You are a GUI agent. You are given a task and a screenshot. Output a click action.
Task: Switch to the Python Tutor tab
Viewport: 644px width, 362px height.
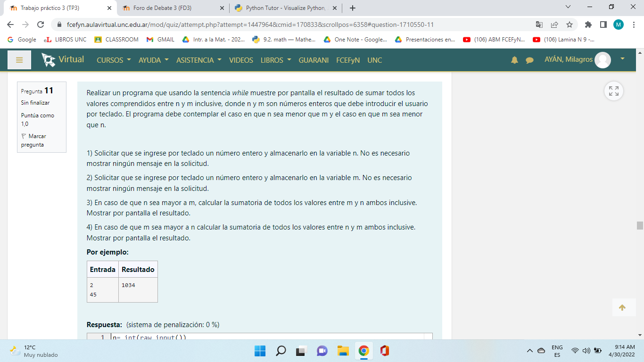tap(284, 8)
